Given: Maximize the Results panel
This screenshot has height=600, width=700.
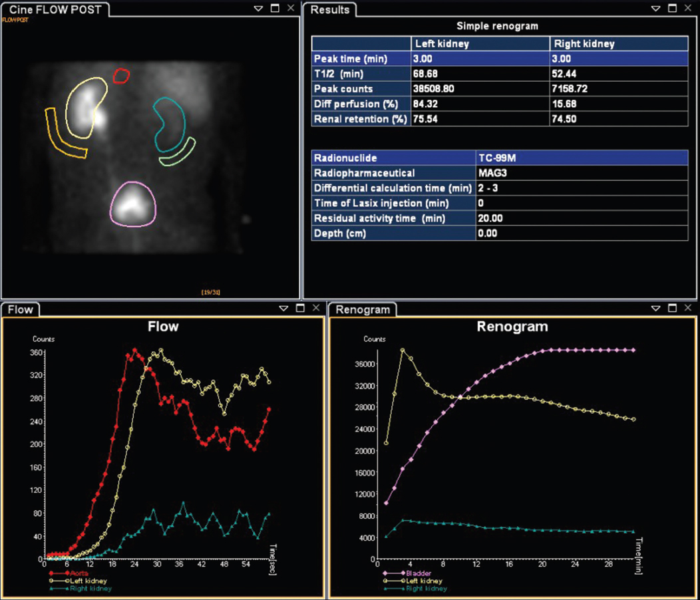Looking at the screenshot, I should point(672,9).
